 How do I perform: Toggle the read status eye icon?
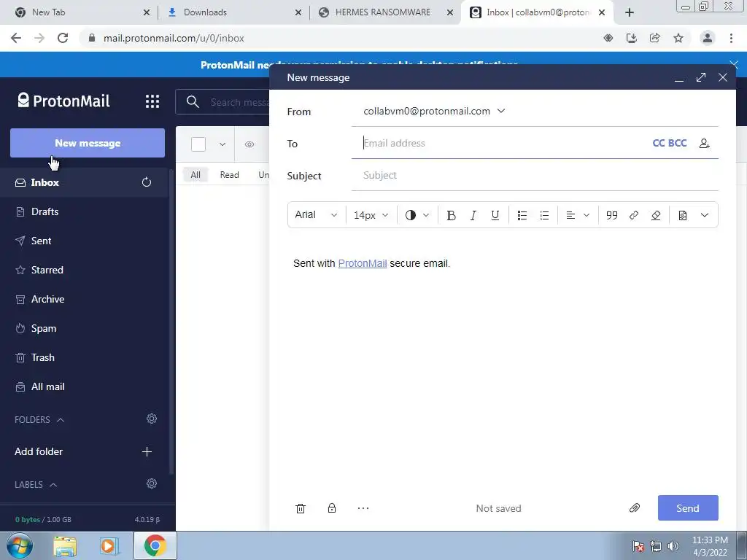(249, 144)
